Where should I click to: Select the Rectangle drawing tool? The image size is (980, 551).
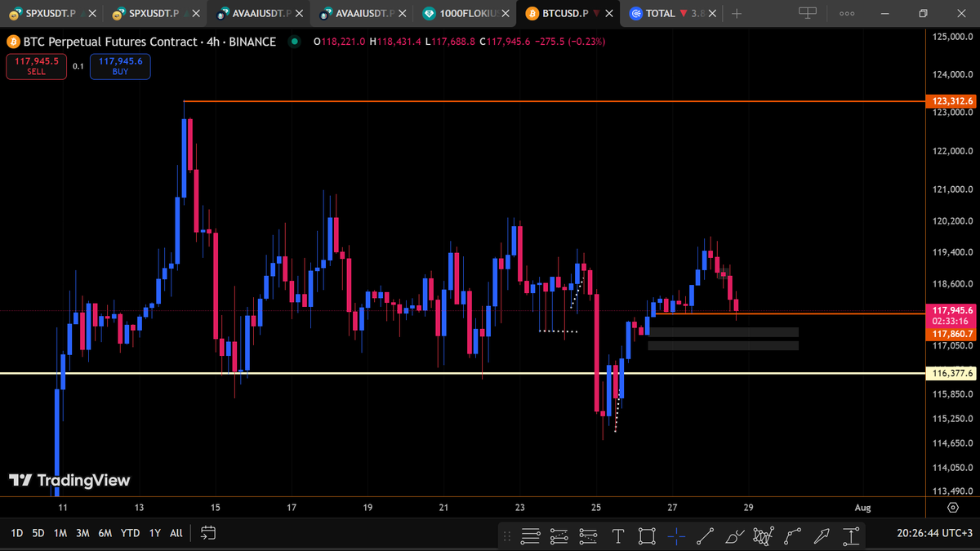click(647, 536)
